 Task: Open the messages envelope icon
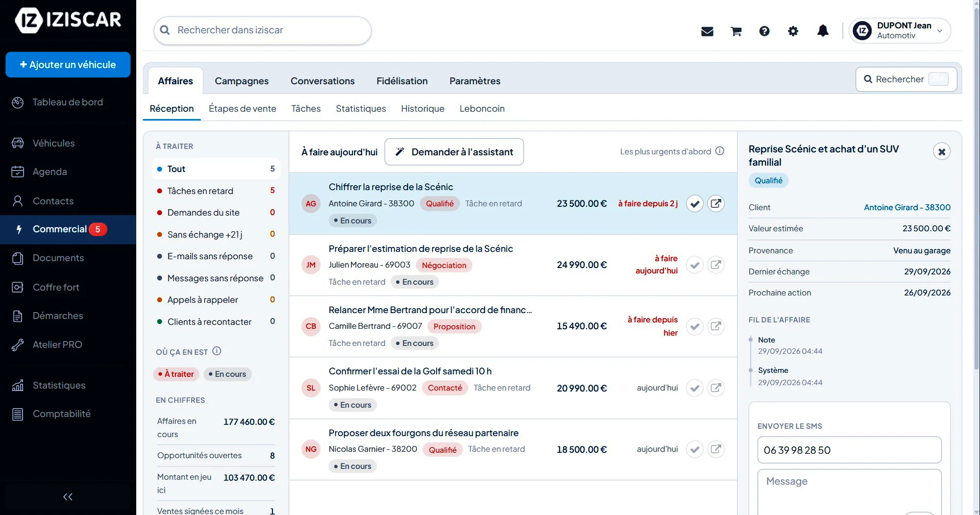pos(707,31)
